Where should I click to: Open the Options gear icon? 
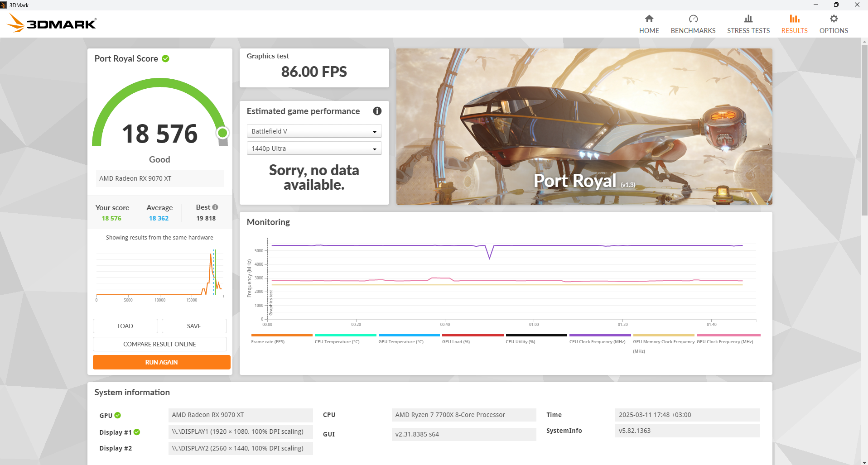pos(834,19)
